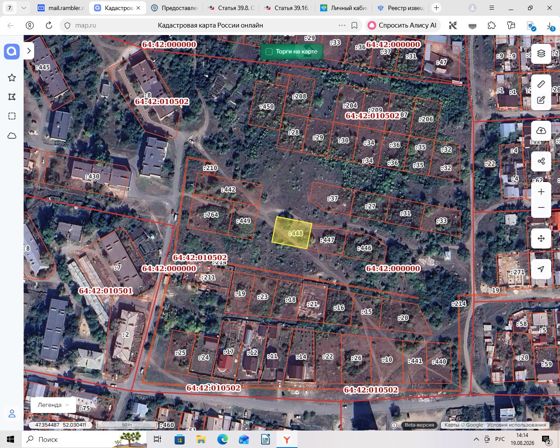Open the share map icon
This screenshot has width=560, height=448.
pos(541,161)
